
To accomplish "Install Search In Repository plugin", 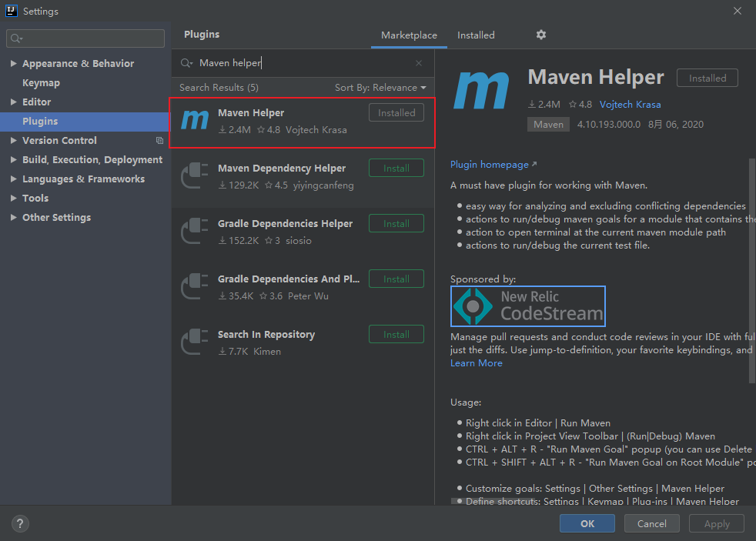I will coord(396,334).
